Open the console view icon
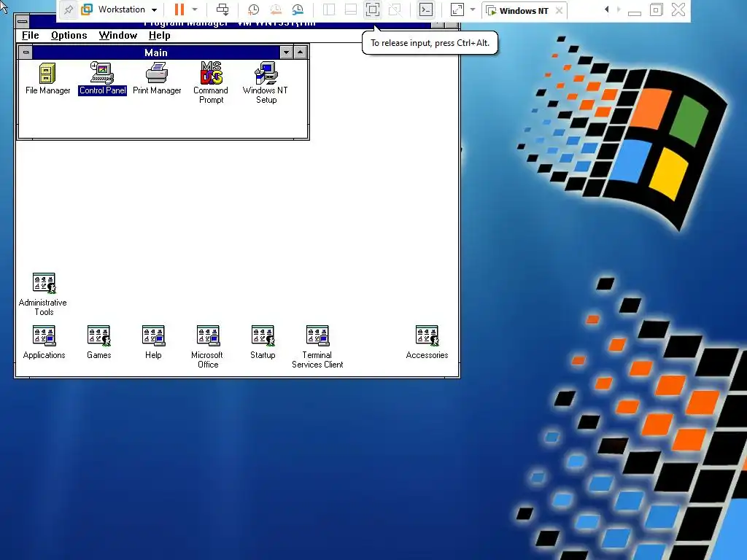This screenshot has height=560, width=747. coord(426,9)
